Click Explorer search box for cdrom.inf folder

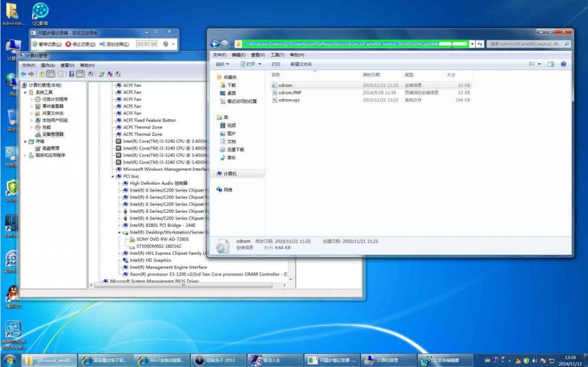(x=528, y=44)
